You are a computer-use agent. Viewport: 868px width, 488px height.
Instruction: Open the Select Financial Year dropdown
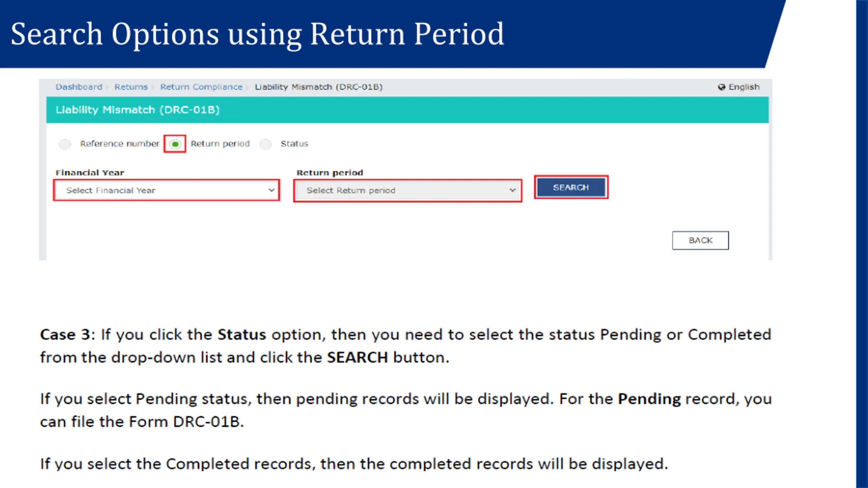pyautogui.click(x=166, y=190)
